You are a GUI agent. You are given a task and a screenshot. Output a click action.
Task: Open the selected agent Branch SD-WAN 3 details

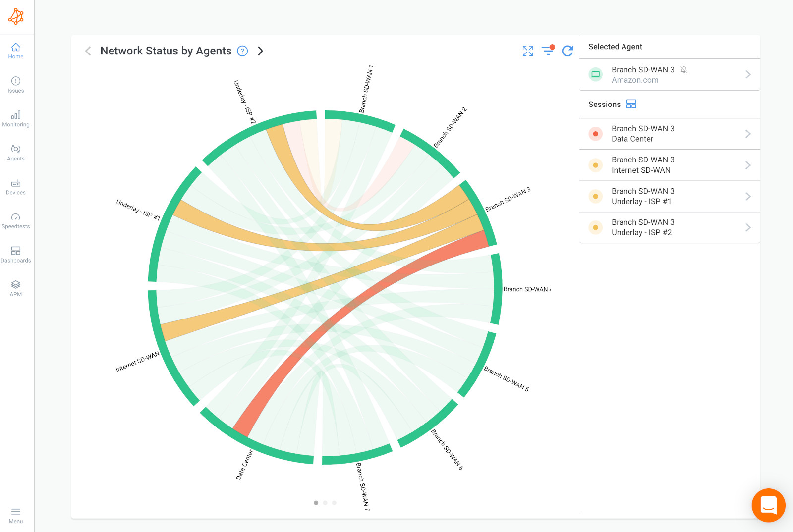pyautogui.click(x=748, y=74)
